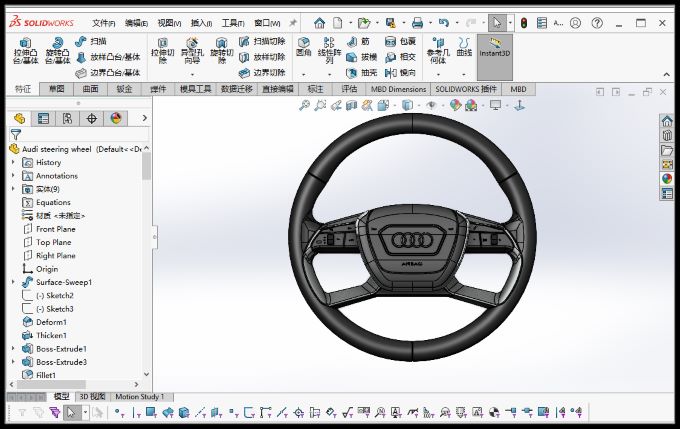
Task: Open the DimXpertManager tab
Action: click(x=92, y=118)
